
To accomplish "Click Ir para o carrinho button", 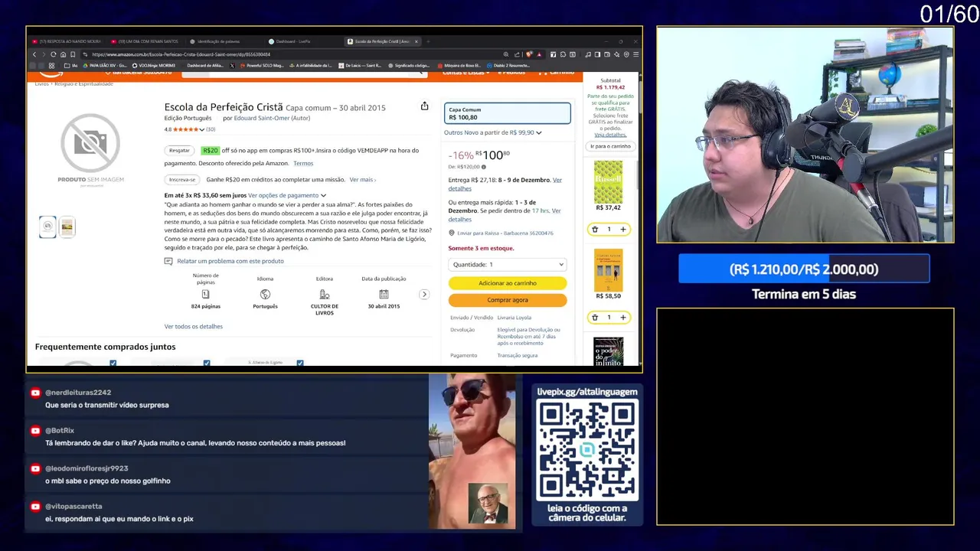I will coord(610,146).
